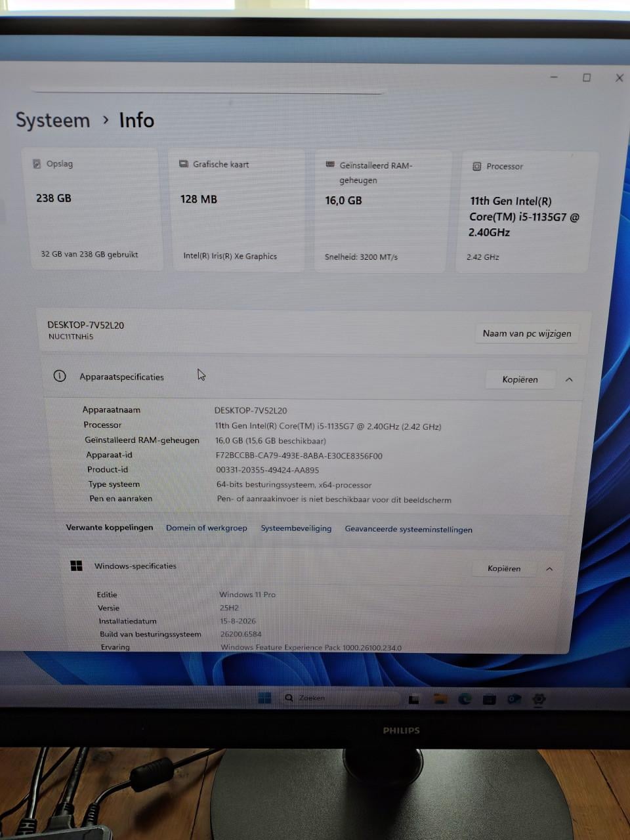Click the build number 26200.6584
This screenshot has width=630, height=840.
pos(240,634)
